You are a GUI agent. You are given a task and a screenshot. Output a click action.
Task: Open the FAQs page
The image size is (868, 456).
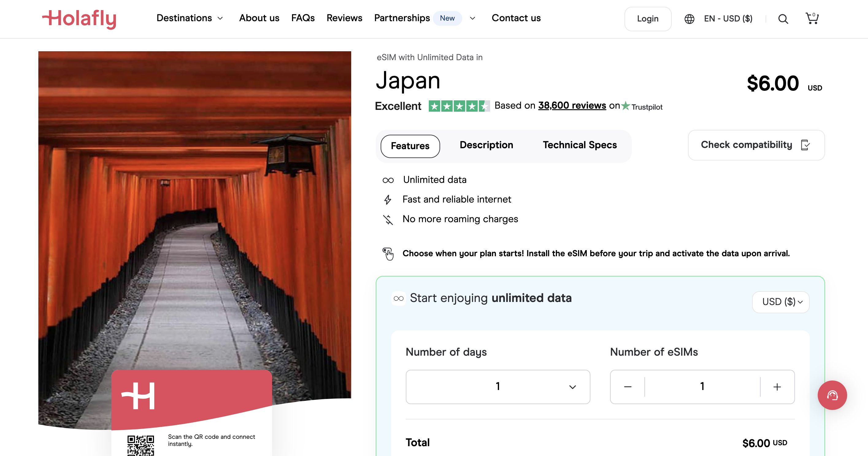point(303,18)
